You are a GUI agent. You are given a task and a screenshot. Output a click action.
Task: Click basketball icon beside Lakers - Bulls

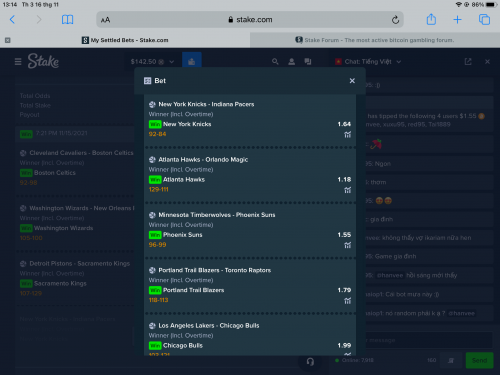(x=152, y=326)
